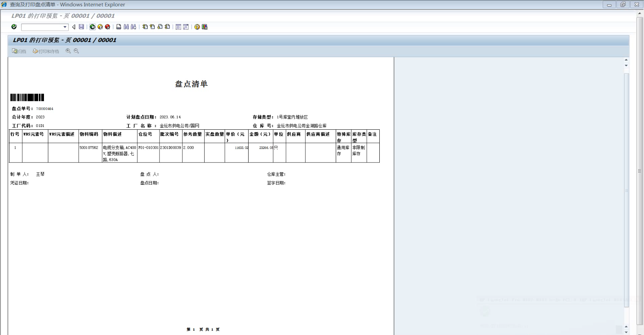Go to last page icon
Viewport: 644px width, 335px height.
point(168,27)
